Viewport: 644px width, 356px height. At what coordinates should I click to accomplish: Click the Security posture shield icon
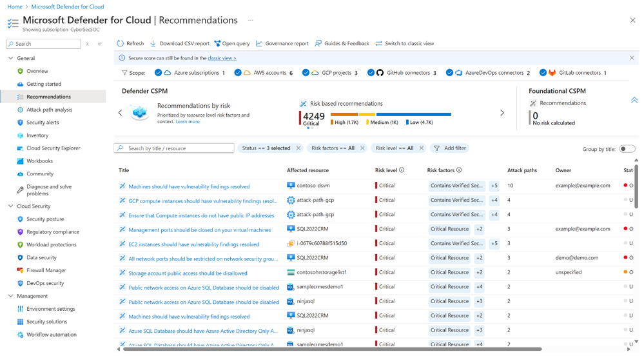point(20,219)
